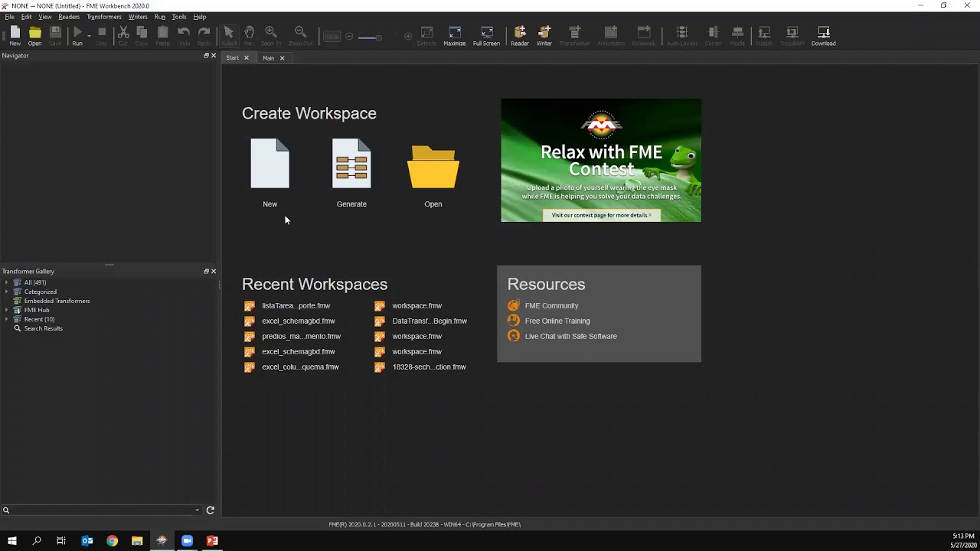
Task: Click the Transformer Gallery refresh icon
Action: [x=211, y=510]
